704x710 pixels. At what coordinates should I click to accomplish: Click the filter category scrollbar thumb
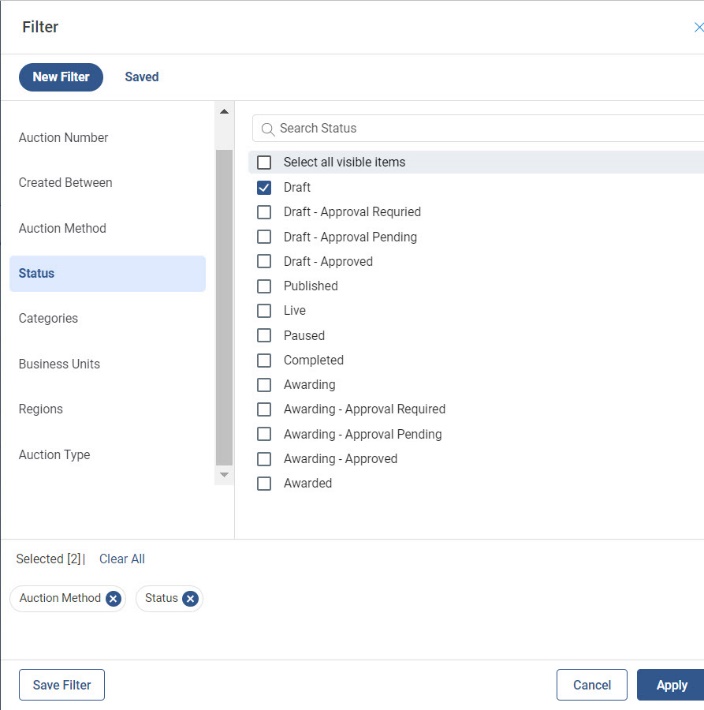[x=224, y=300]
